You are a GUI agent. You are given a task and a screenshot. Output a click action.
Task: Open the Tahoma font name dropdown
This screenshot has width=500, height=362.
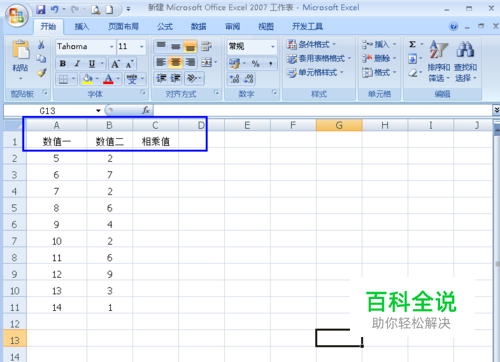coord(112,46)
